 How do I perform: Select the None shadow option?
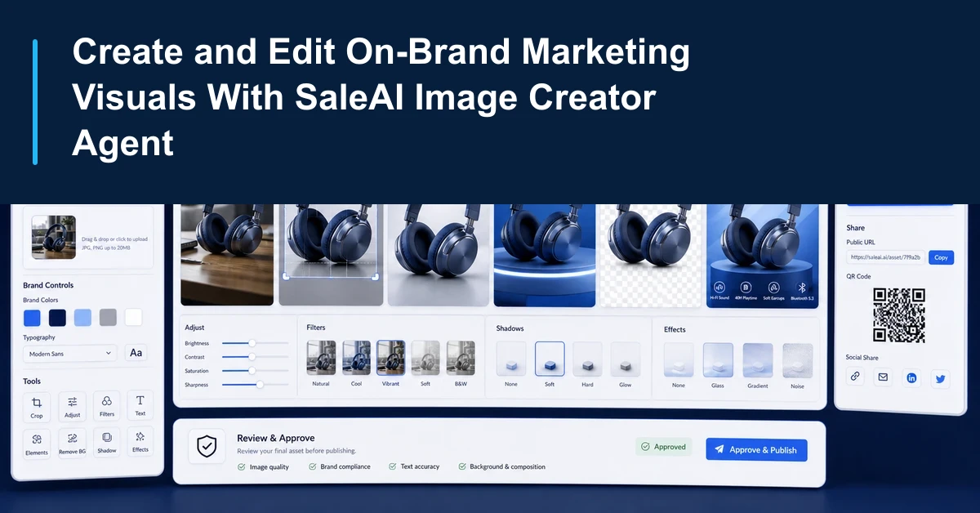tap(511, 359)
